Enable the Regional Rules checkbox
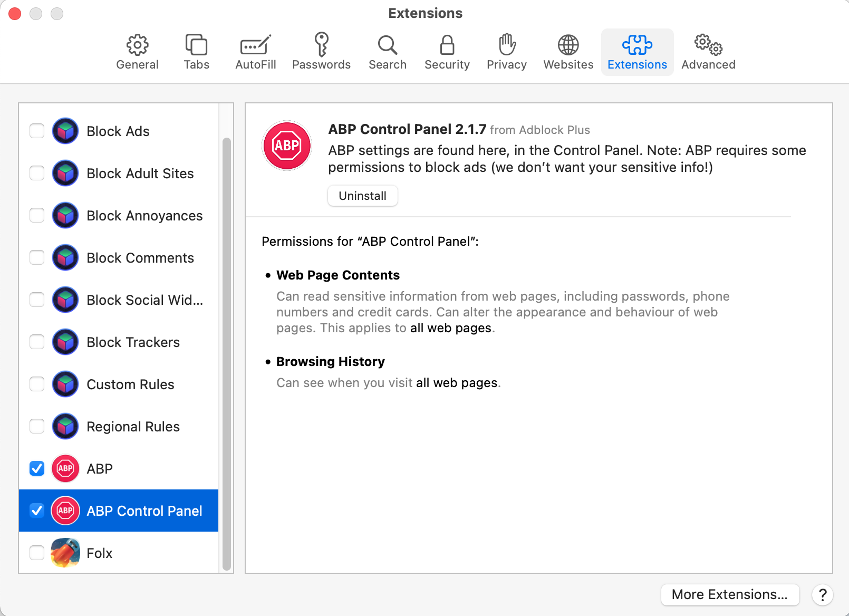Viewport: 849px width, 616px height. pos(37,426)
